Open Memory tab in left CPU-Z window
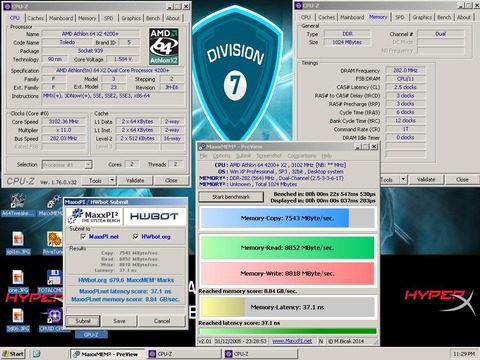The height and width of the screenshot is (360, 480). 87,18
